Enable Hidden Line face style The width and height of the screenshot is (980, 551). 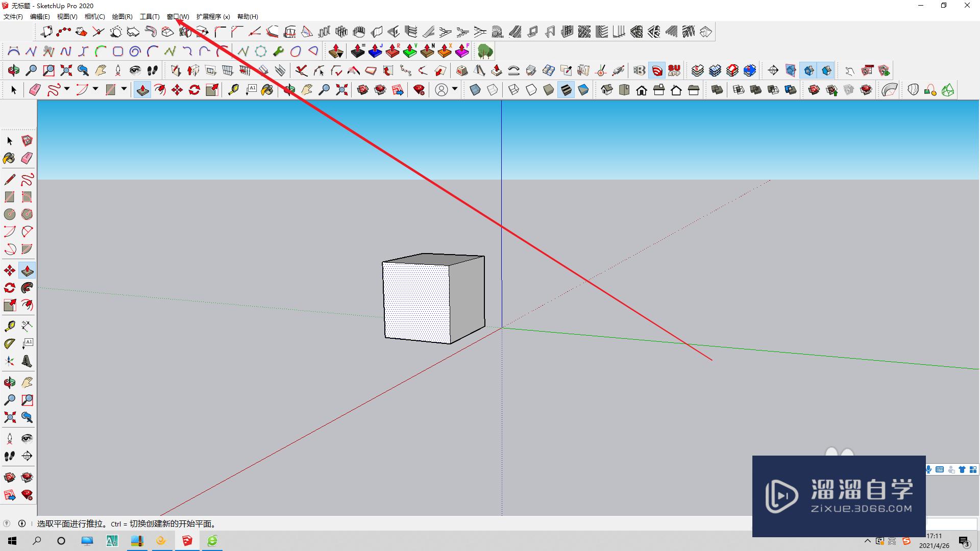531,90
